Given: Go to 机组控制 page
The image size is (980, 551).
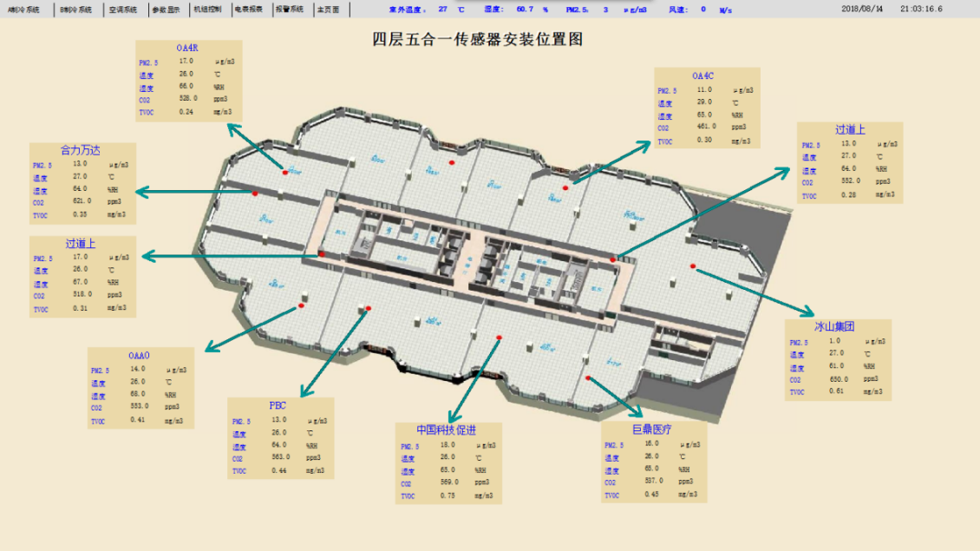Looking at the screenshot, I should click(x=207, y=10).
